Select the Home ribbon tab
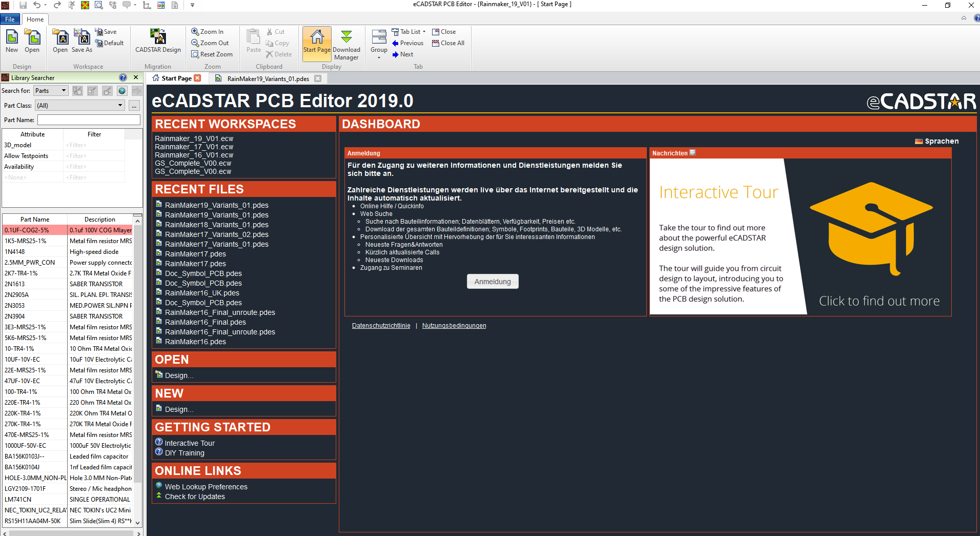The image size is (980, 536). click(x=35, y=19)
